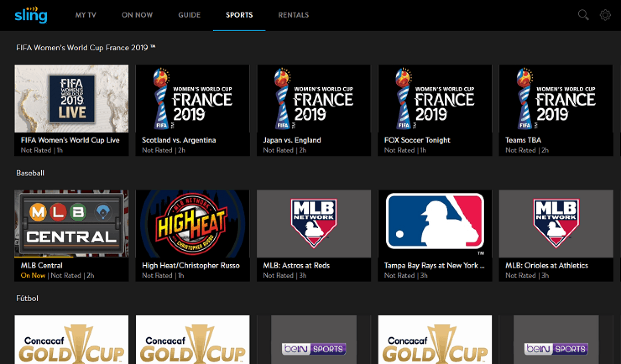
Task: Play MLB Central on-now thumbnail
Action: coord(72,224)
